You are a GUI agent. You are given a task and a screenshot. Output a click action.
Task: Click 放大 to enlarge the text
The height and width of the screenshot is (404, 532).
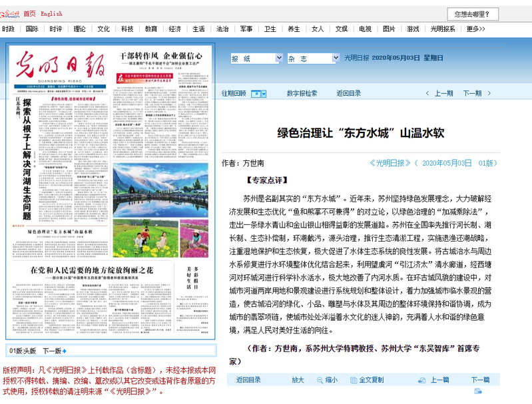pos(298,380)
